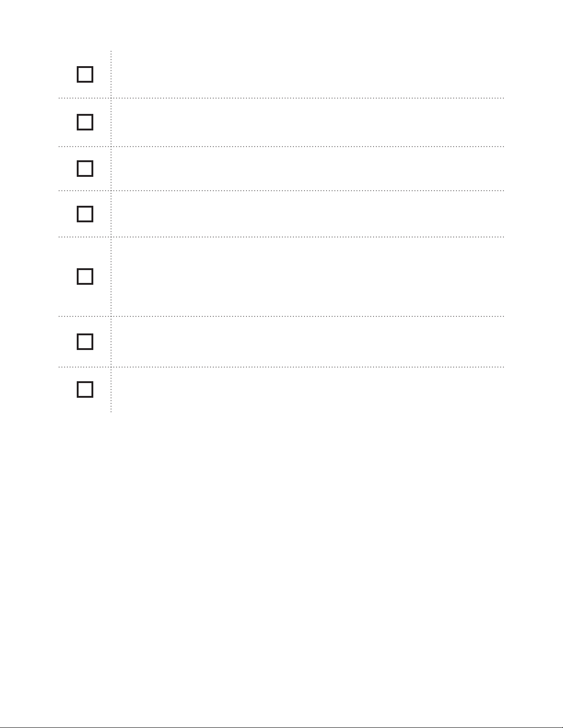Viewport: 563px width, 728px height.
Task: Mark the fourth checkbox as done
Action: [x=85, y=214]
